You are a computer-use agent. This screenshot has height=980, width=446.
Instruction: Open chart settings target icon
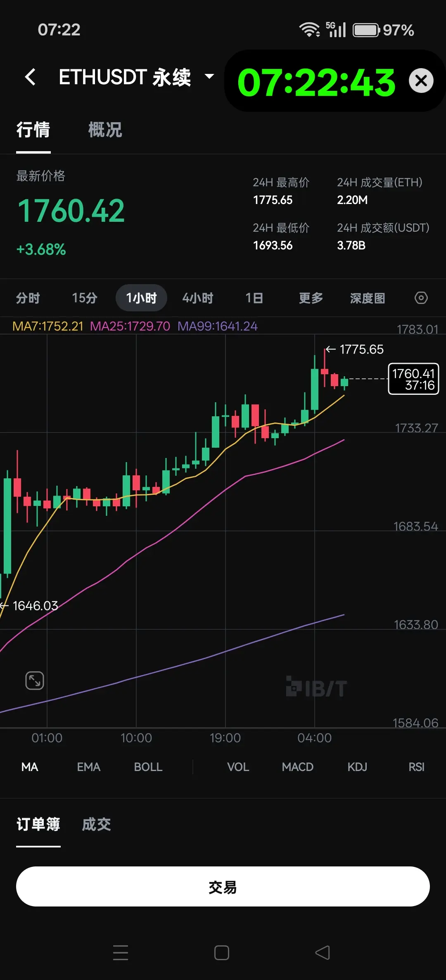pyautogui.click(x=421, y=298)
